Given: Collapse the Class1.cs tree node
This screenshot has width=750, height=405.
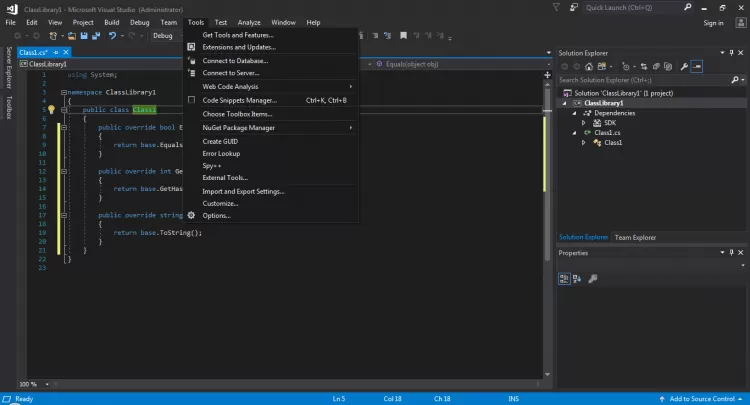Looking at the screenshot, I should pyautogui.click(x=574, y=133).
